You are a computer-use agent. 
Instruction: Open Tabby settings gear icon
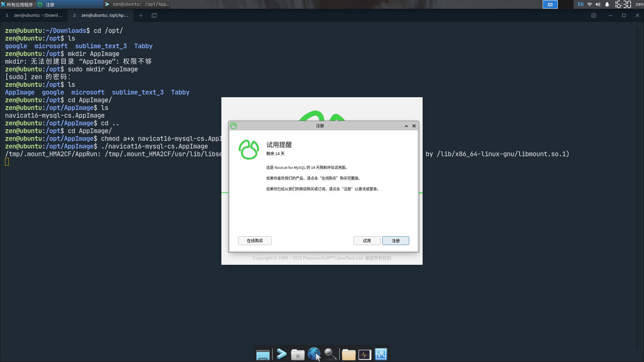pos(594,15)
